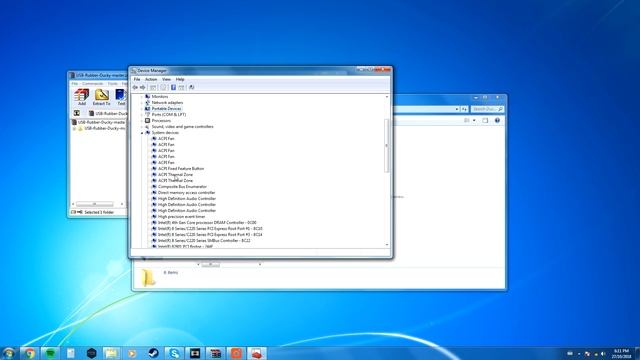Scan for hardware changes icon
The image size is (640, 360).
click(191, 87)
